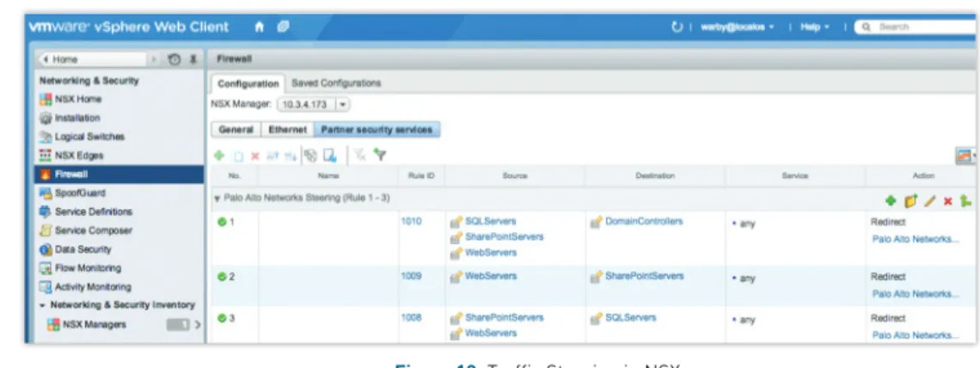The image size is (980, 368).
Task: Select the Partner security services tab
Action: click(377, 129)
